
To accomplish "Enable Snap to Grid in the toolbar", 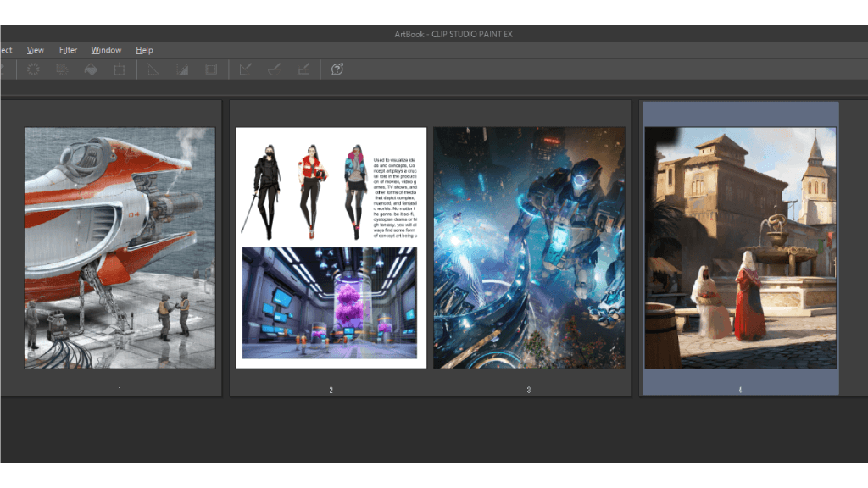I will click(x=303, y=69).
